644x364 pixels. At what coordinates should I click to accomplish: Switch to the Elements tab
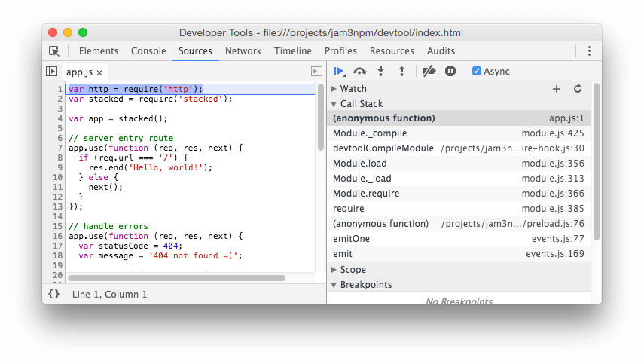(x=99, y=51)
